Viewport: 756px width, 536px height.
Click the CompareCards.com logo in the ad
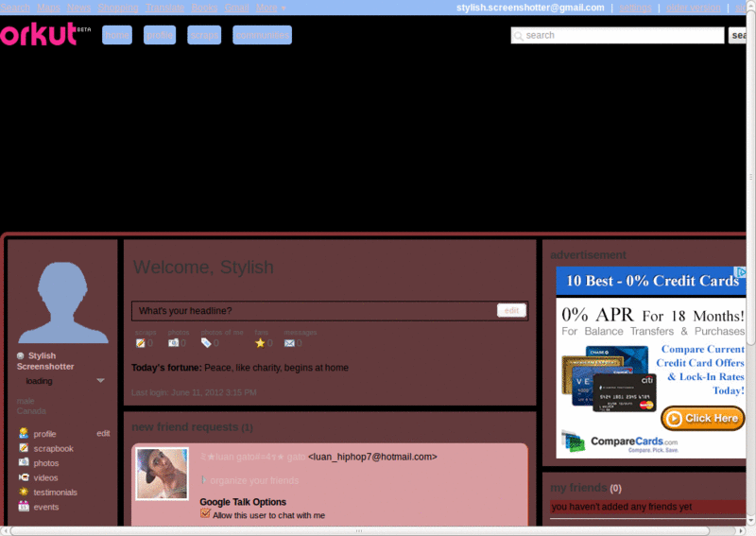point(620,441)
